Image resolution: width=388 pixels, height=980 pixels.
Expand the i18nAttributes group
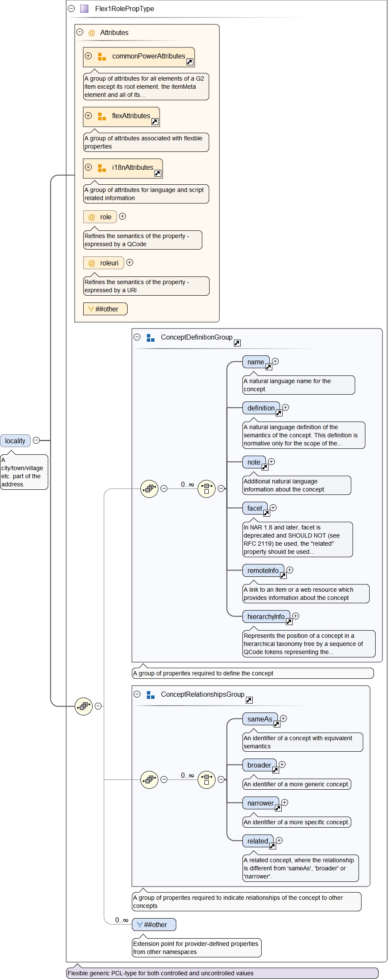[88, 167]
